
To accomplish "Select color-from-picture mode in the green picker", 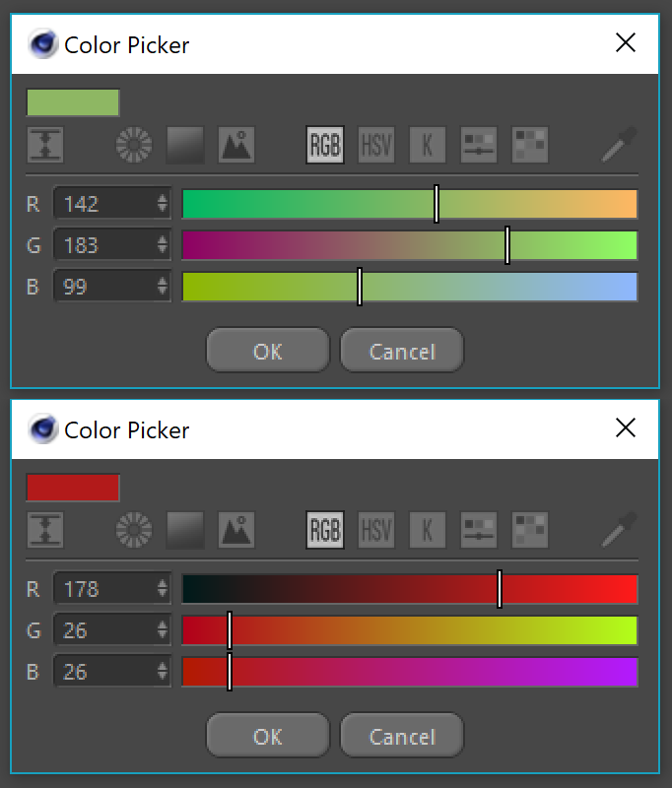I will pos(236,145).
